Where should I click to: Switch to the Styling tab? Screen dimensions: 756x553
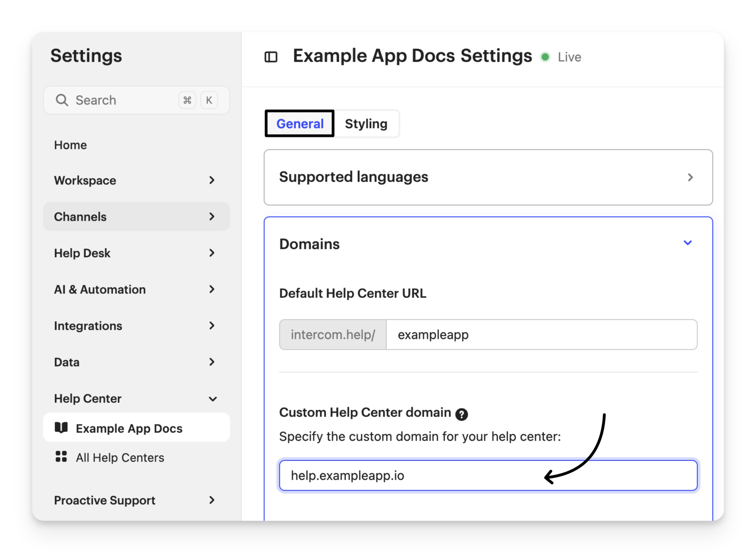366,124
